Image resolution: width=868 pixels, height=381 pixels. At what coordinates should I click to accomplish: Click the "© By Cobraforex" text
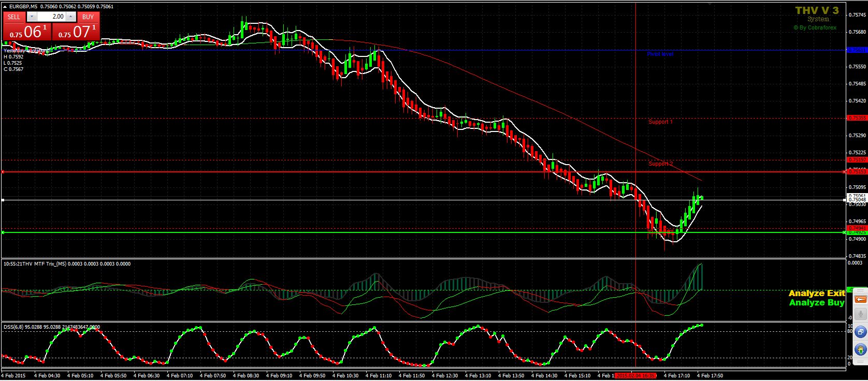[815, 28]
